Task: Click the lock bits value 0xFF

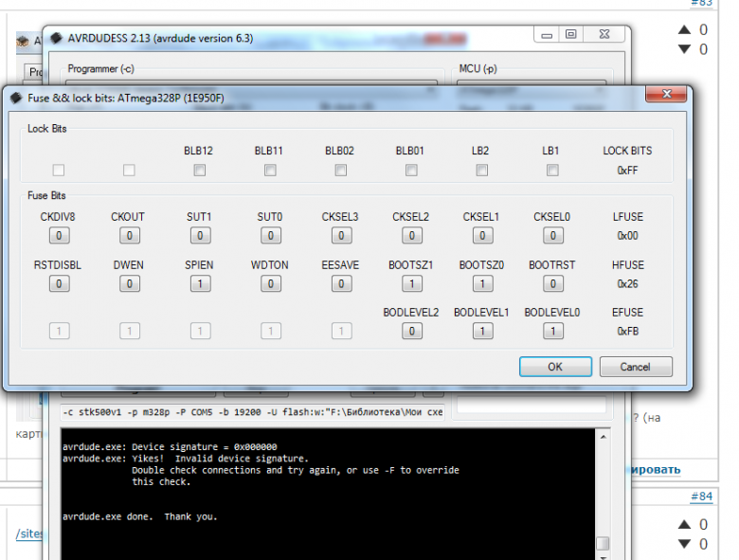Action: coord(627,171)
